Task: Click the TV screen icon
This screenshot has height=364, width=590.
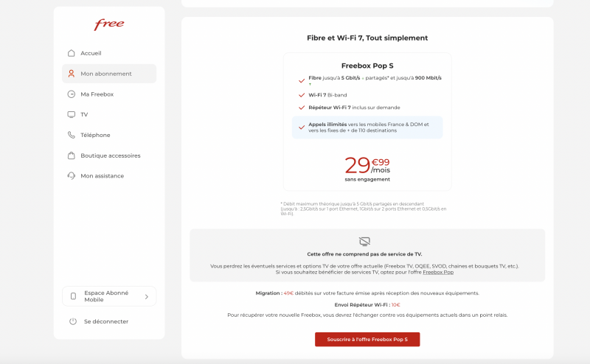Action: click(72, 114)
